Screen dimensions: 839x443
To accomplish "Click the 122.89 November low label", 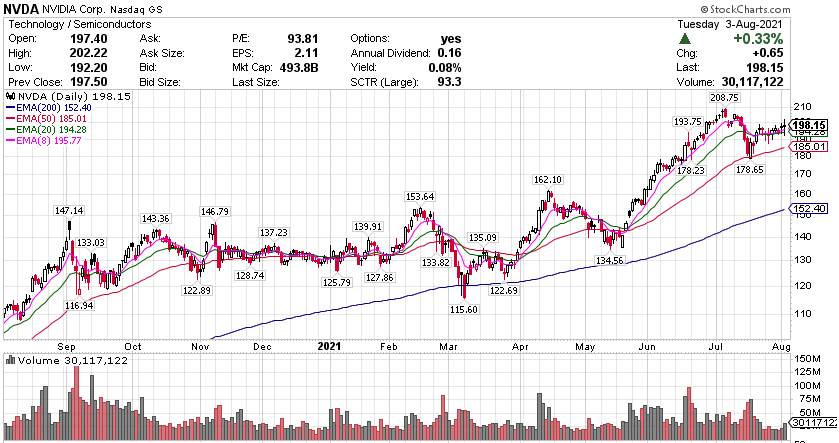I will tap(197, 291).
